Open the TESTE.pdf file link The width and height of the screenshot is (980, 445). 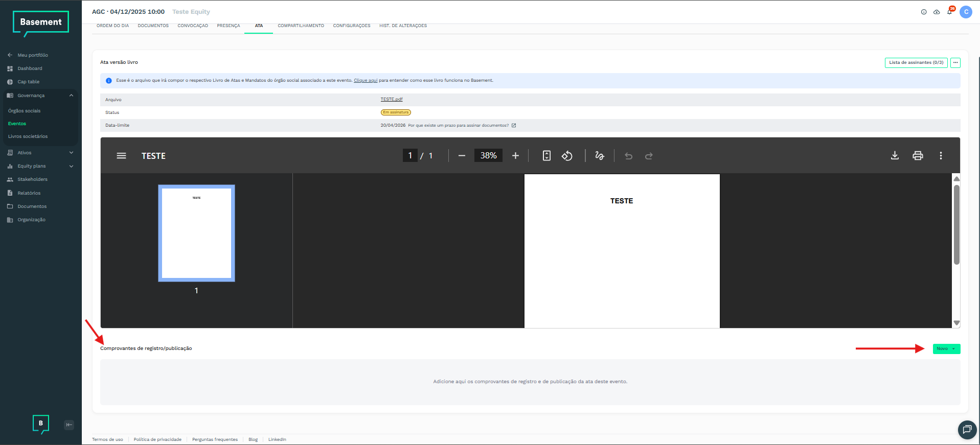(391, 100)
